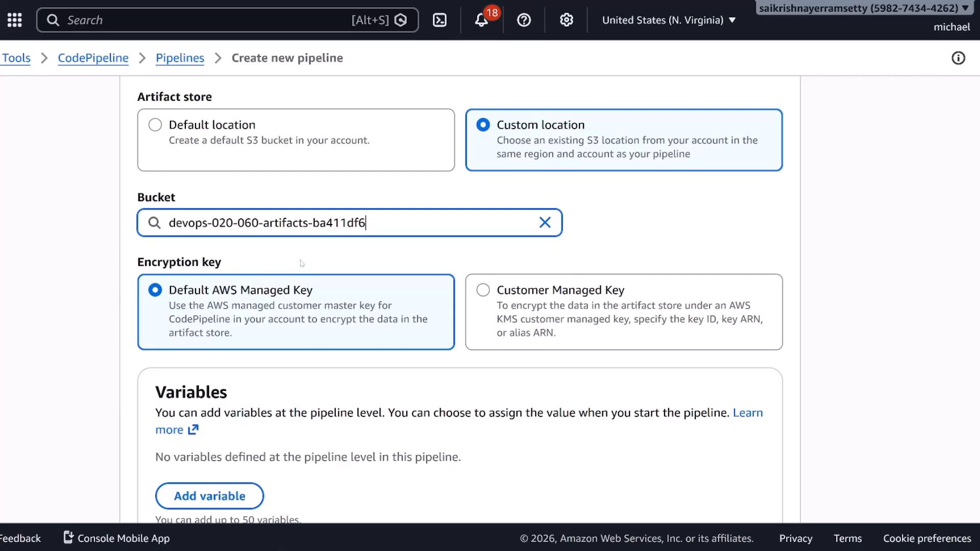Click the Console Mobile App icon
The image size is (980, 551).
[x=68, y=537]
